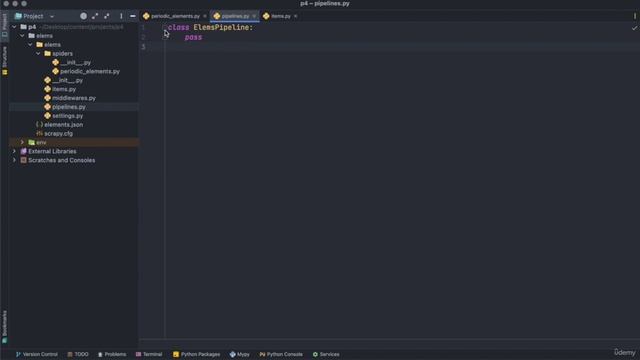Collapse the inner elems package
This screenshot has height=360, width=640.
pyautogui.click(x=31, y=44)
